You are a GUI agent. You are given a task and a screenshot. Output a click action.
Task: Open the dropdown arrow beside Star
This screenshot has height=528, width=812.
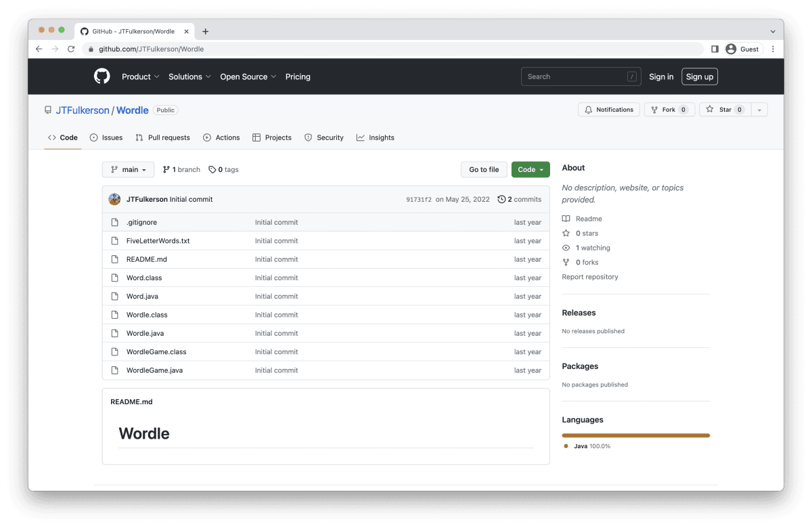pos(759,110)
